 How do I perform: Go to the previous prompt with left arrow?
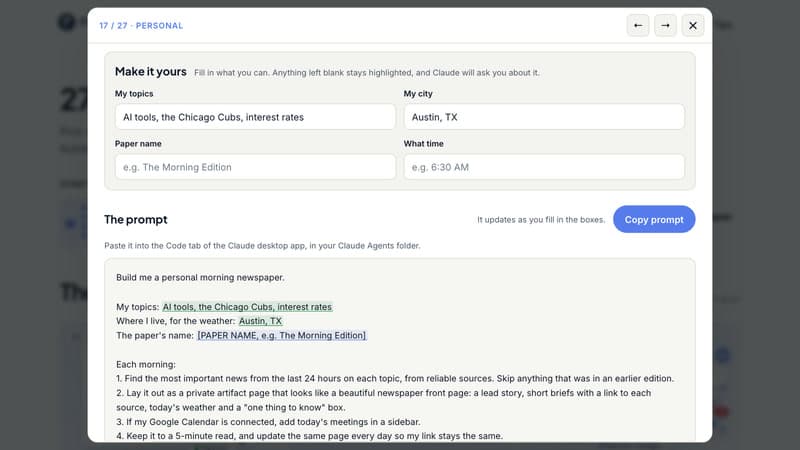coord(638,26)
